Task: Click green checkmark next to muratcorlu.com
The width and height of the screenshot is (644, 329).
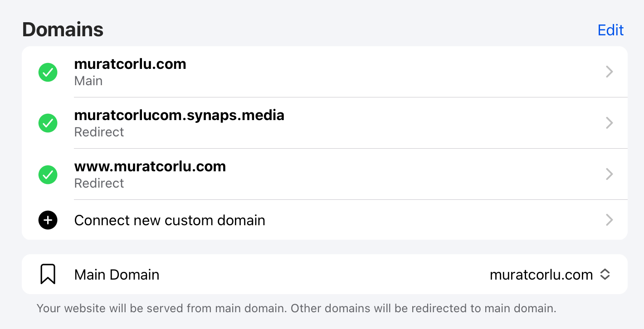Action: pyautogui.click(x=48, y=72)
